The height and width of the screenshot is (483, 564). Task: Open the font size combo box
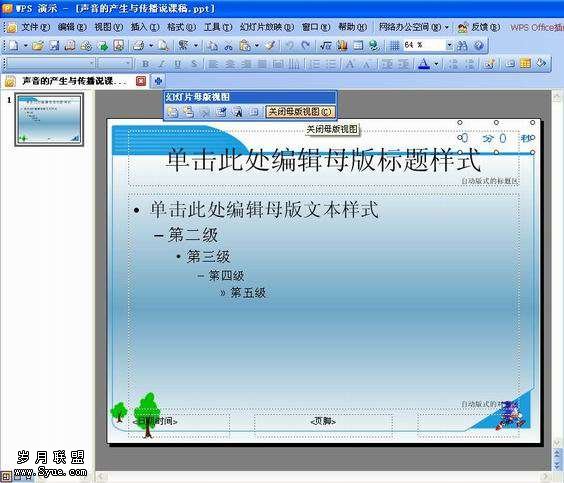click(x=115, y=64)
